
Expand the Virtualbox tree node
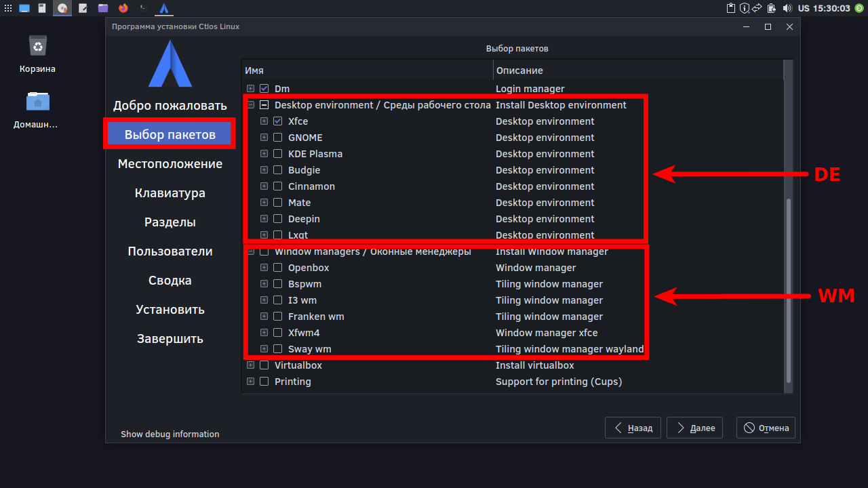click(251, 365)
